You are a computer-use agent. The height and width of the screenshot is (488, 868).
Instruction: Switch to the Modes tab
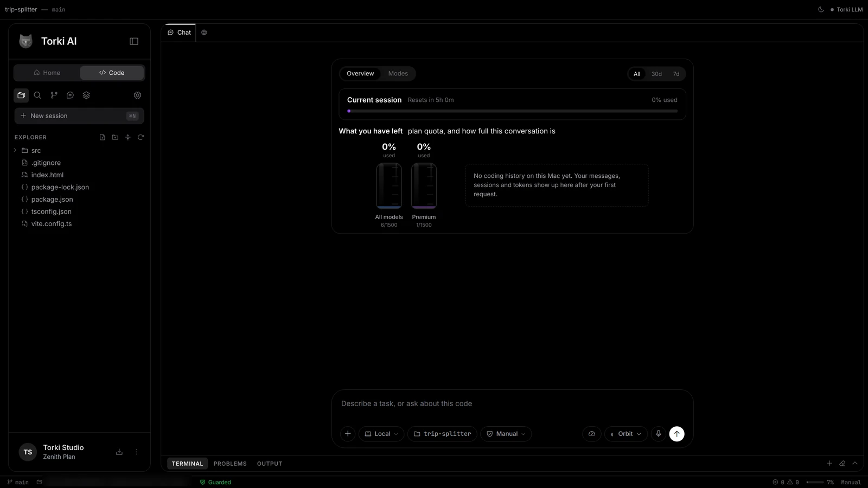pos(398,74)
